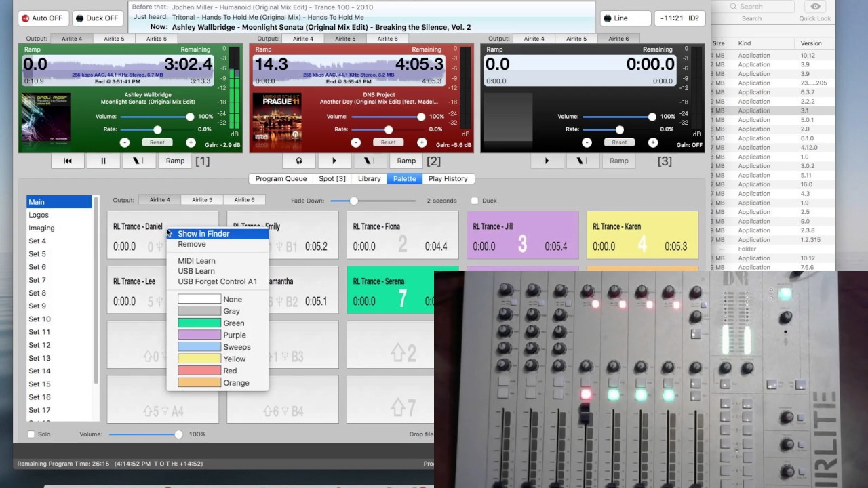This screenshot has height=488, width=868.
Task: Select Airlite 5 output in palette panel
Action: click(x=201, y=200)
